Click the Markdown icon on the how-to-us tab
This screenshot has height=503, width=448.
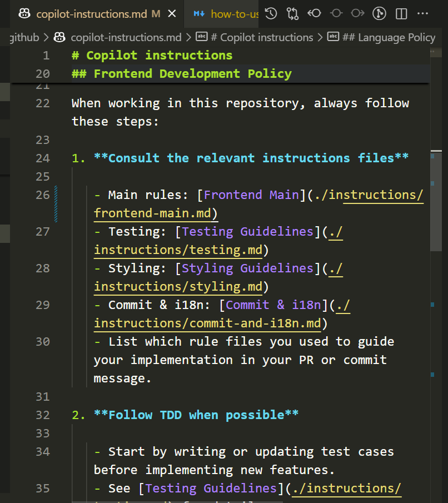click(x=199, y=14)
